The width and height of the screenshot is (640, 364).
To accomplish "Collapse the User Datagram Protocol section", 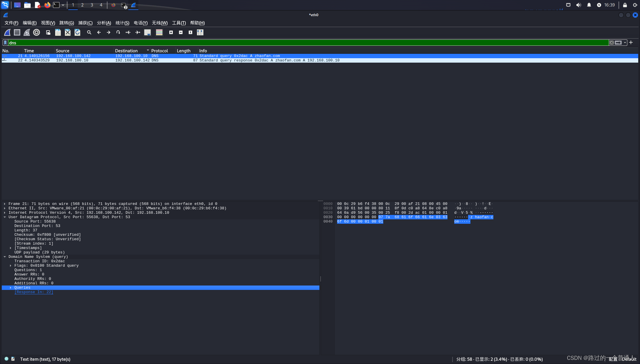I will click(x=5, y=217).
